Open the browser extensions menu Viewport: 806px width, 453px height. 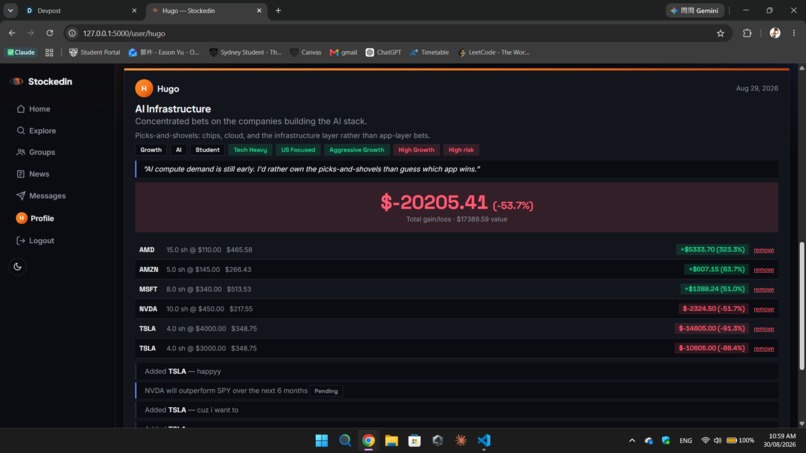(x=747, y=33)
